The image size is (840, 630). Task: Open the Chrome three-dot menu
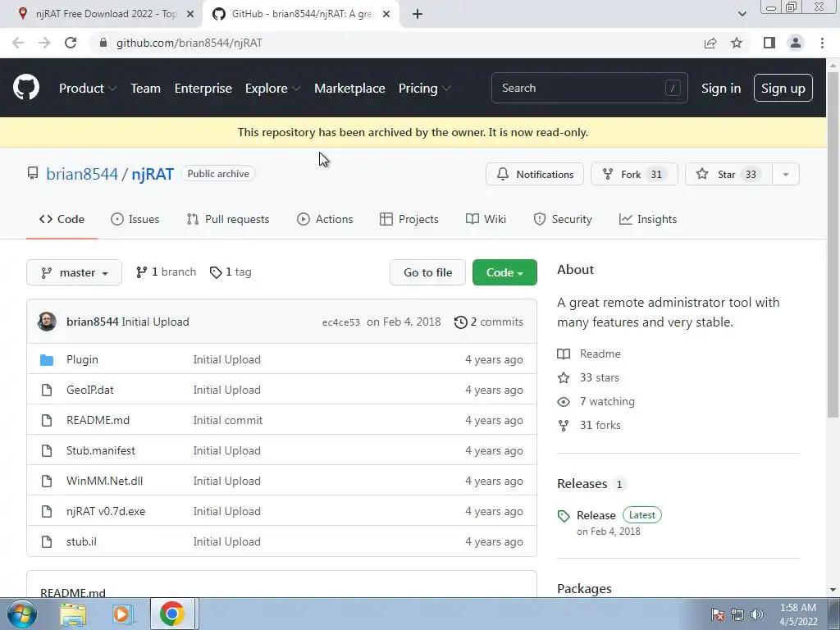click(822, 43)
